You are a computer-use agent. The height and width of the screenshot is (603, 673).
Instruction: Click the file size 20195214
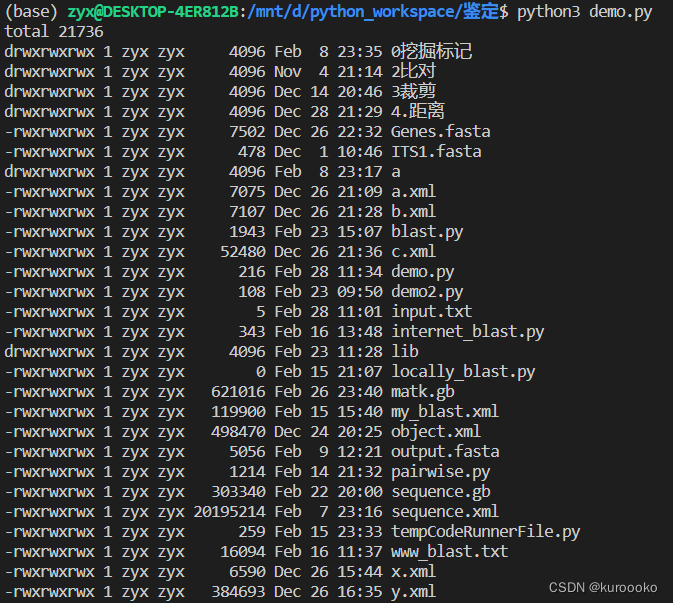229,512
